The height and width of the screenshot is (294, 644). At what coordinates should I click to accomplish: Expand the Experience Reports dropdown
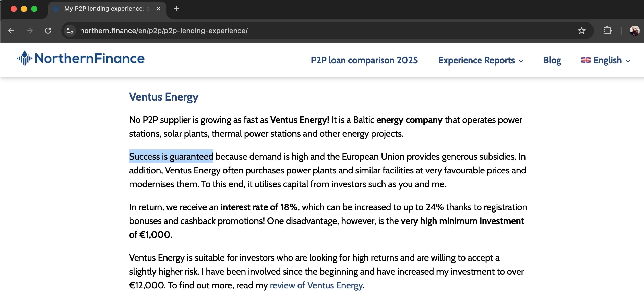(476, 60)
